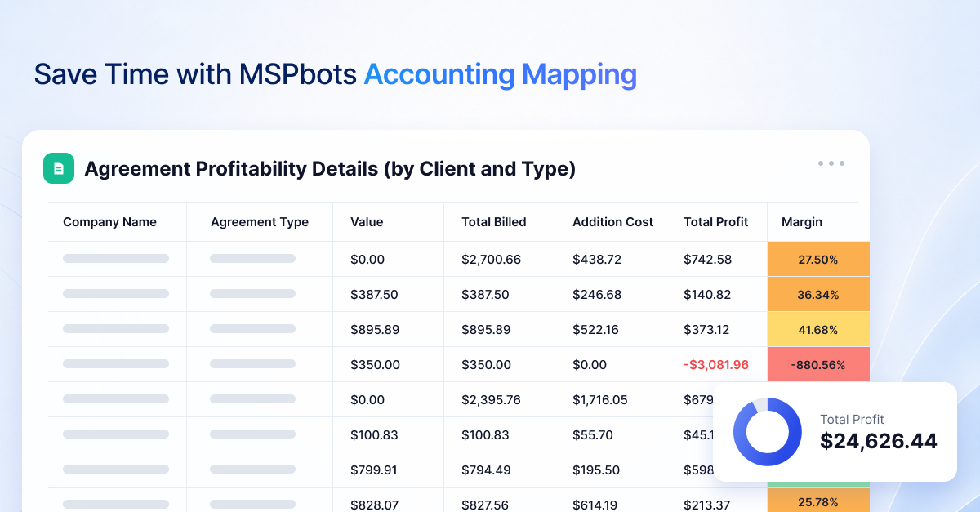
Task: Select the 27.50% margin cell
Action: click(818, 260)
